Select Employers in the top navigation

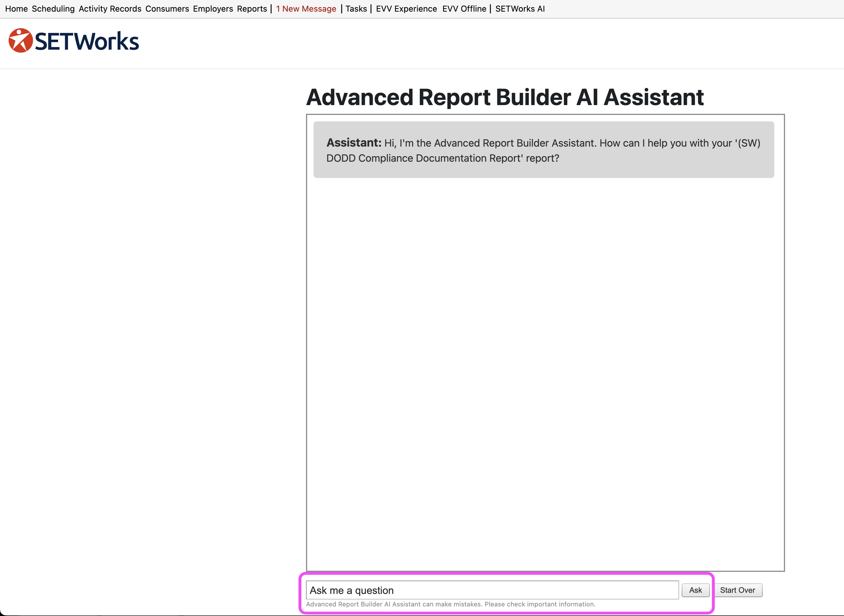(213, 9)
